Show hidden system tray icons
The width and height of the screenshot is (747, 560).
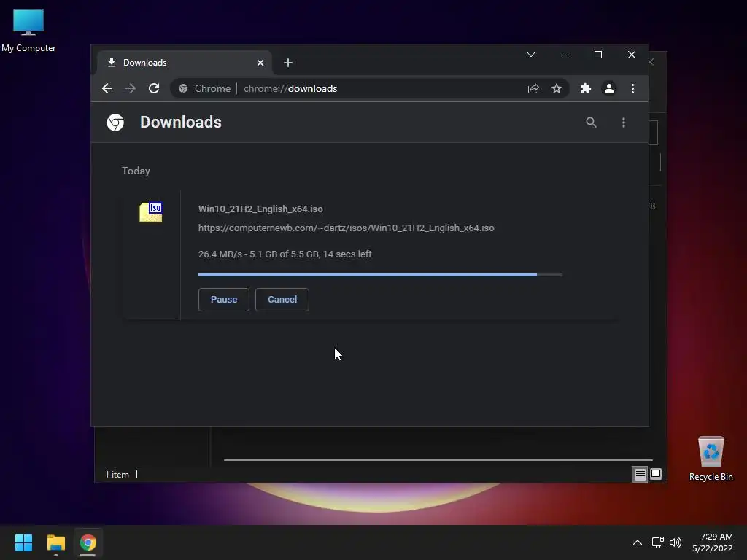click(638, 542)
